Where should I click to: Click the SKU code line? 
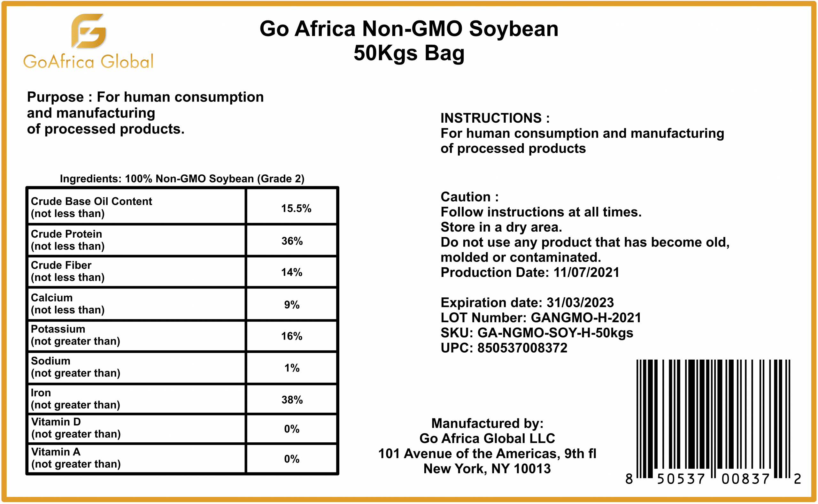[536, 333]
